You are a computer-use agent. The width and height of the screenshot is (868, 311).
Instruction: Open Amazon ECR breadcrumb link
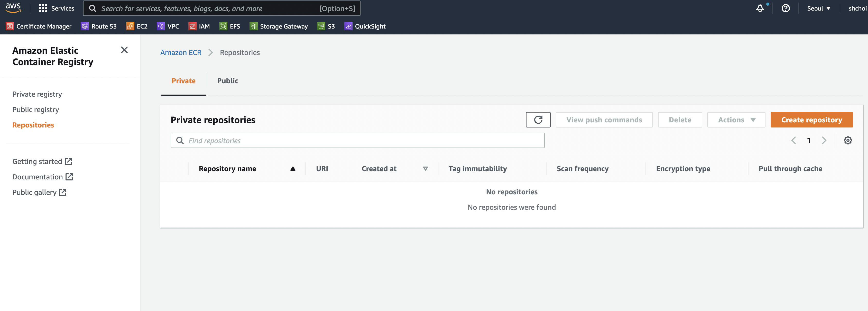[x=181, y=53]
